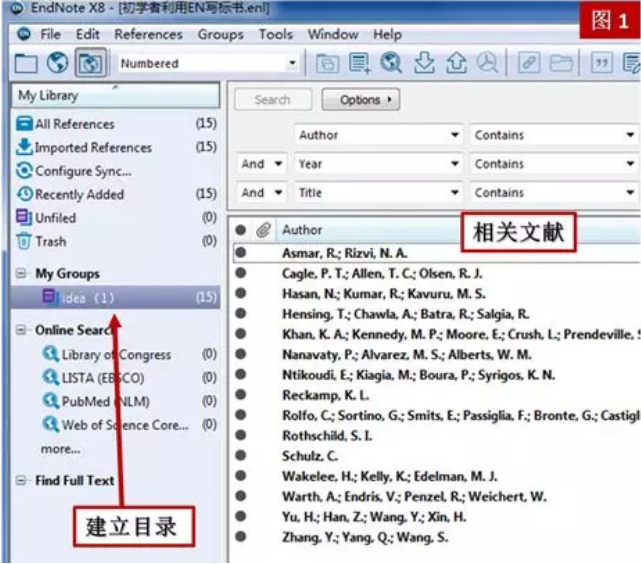The height and width of the screenshot is (564, 641).
Task: Select Imported References group
Action: pyautogui.click(x=116, y=147)
